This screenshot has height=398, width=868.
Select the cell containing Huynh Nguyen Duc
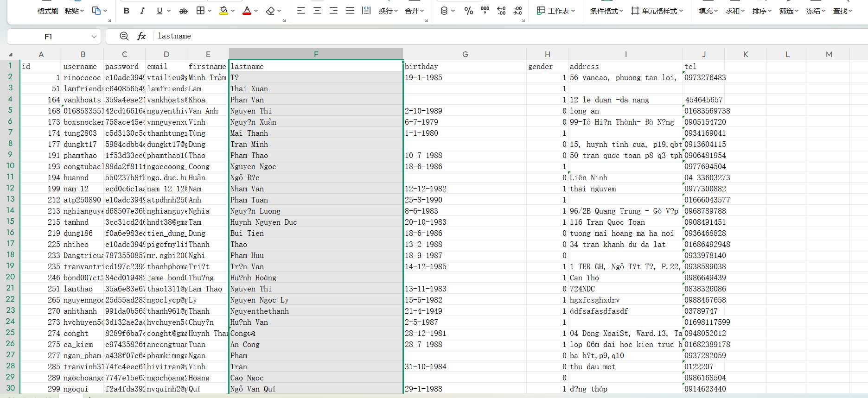pyautogui.click(x=316, y=222)
